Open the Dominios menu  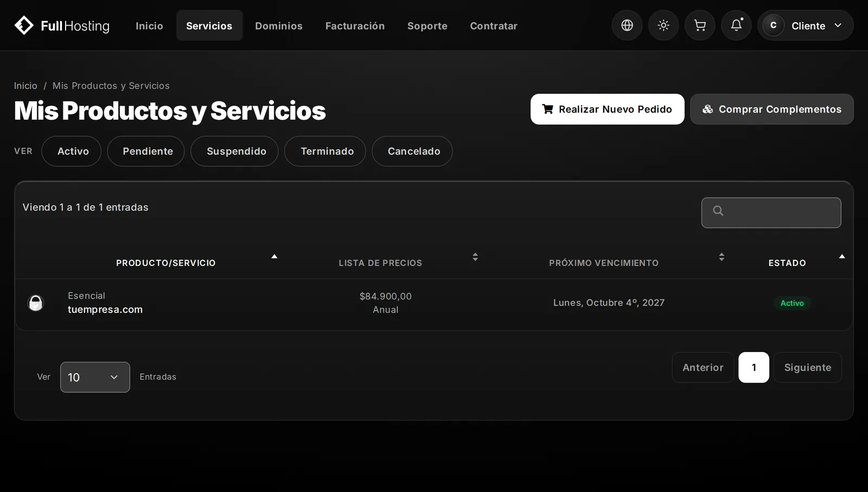click(x=279, y=25)
